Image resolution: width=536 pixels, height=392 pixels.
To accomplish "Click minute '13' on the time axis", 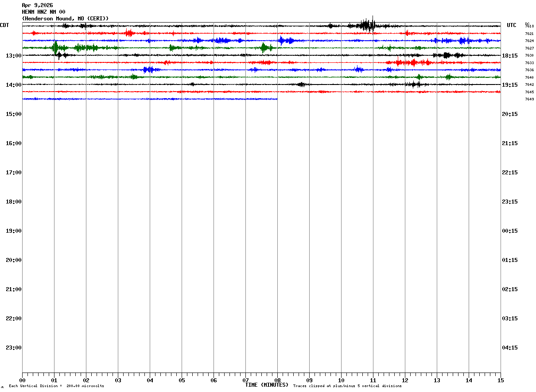I will coord(437,380).
